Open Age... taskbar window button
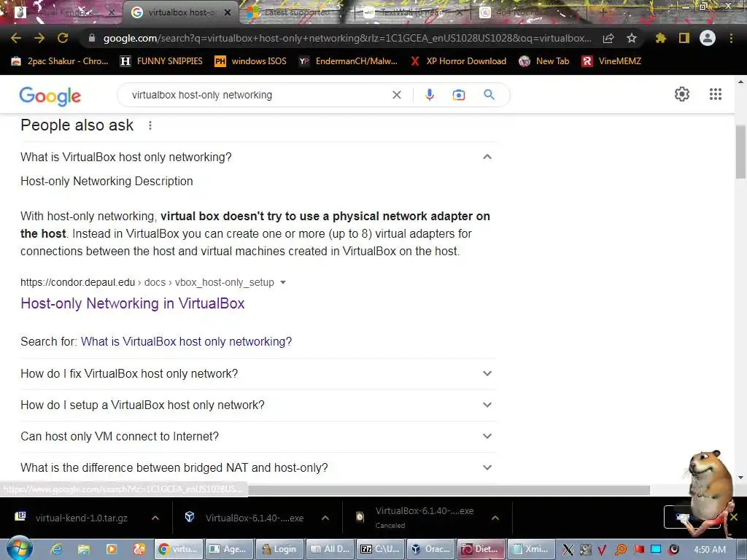Image resolution: width=747 pixels, height=560 pixels. (229, 549)
